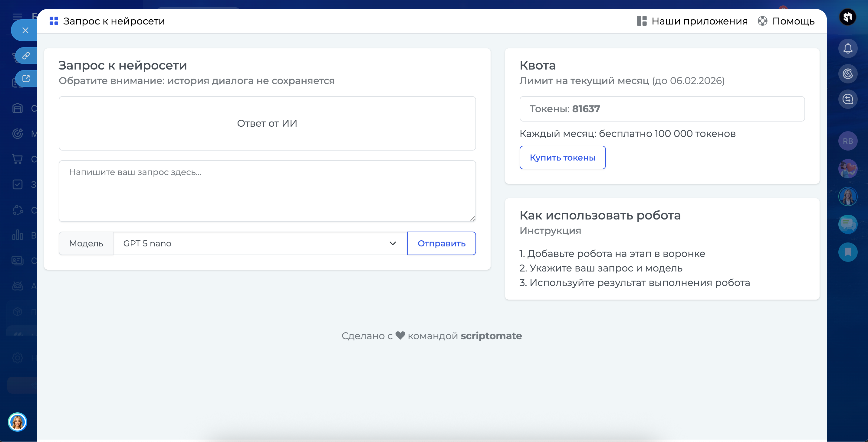Open the chat bubbles icon in right sidebar

847,224
